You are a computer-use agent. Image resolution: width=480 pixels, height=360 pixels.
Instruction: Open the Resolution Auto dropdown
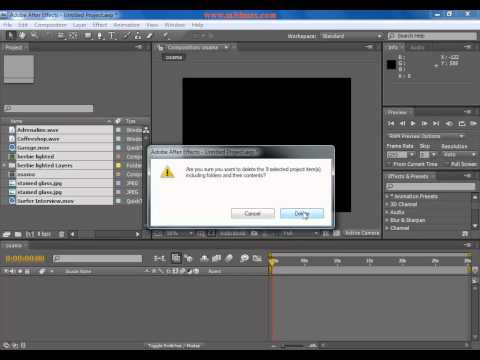coord(459,155)
